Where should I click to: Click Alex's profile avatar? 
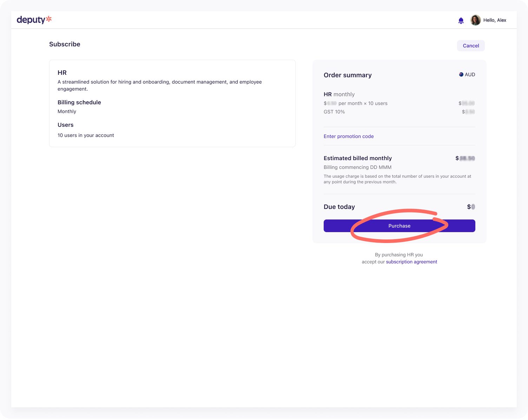pyautogui.click(x=475, y=20)
